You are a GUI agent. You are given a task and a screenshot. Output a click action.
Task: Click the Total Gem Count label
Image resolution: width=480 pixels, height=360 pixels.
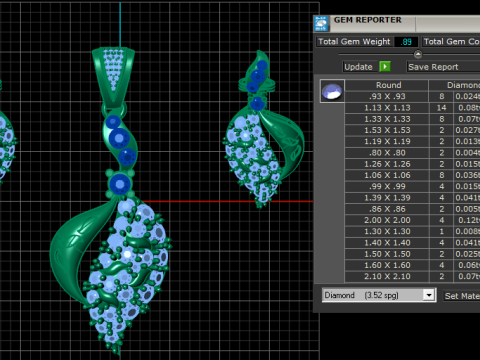[451, 42]
